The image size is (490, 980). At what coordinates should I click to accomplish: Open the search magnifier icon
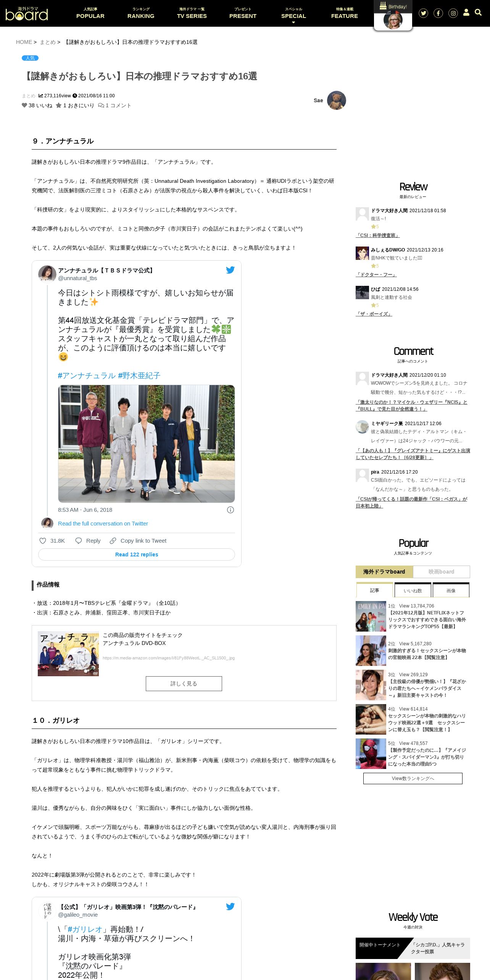tap(478, 13)
